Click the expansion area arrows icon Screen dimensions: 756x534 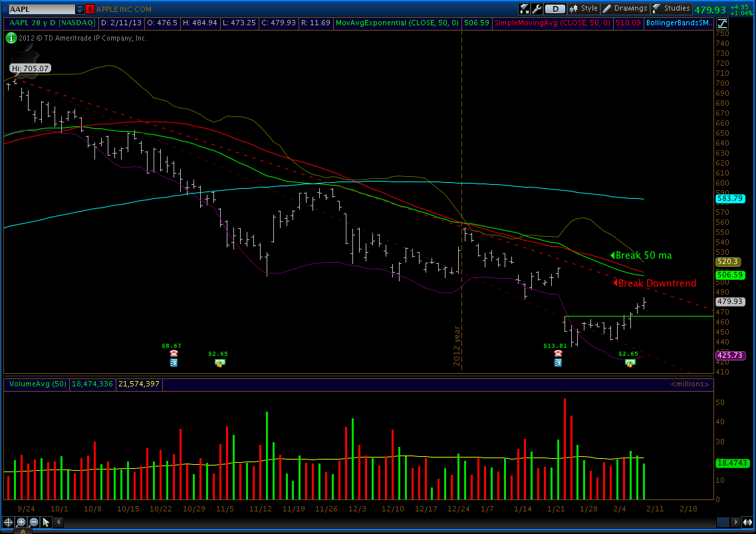click(x=747, y=522)
